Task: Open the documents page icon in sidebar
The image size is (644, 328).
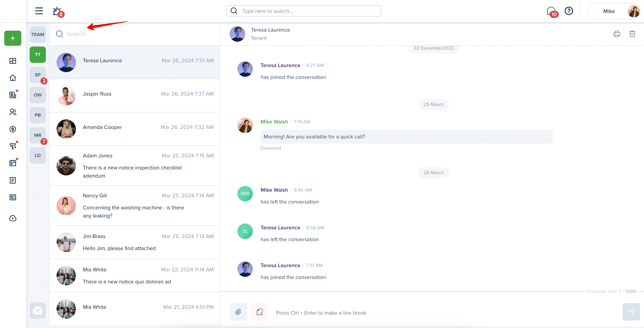Action: pyautogui.click(x=13, y=180)
